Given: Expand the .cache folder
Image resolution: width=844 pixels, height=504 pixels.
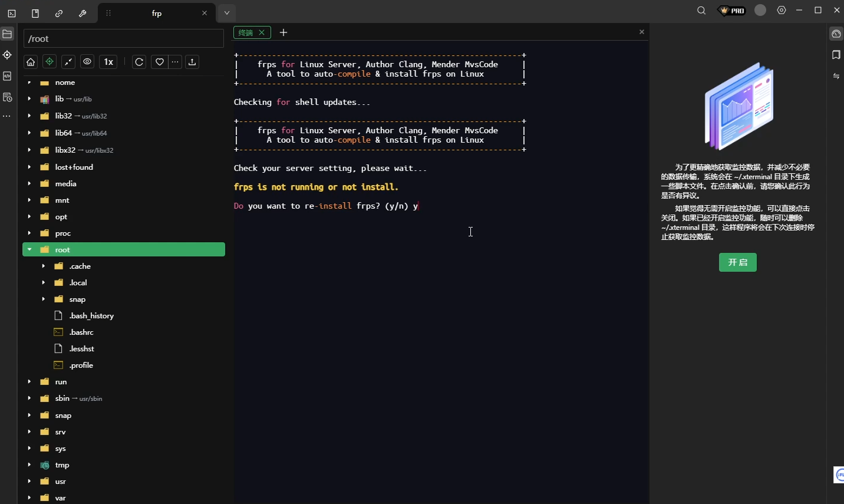Looking at the screenshot, I should coord(44,266).
